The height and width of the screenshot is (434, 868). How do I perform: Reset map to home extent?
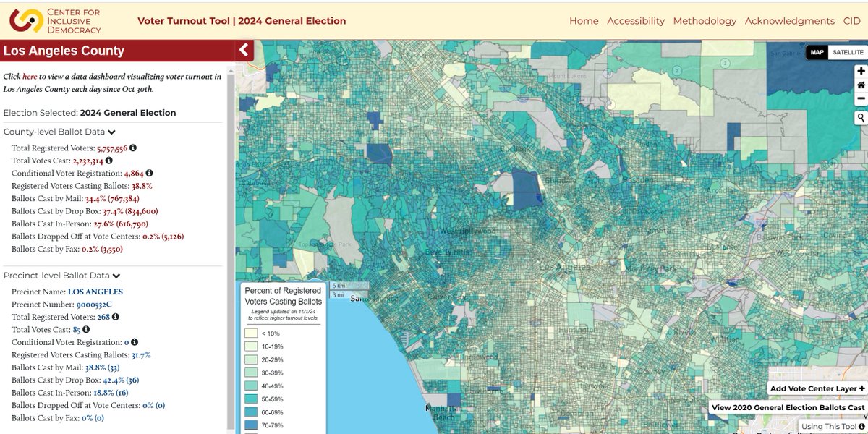point(861,85)
